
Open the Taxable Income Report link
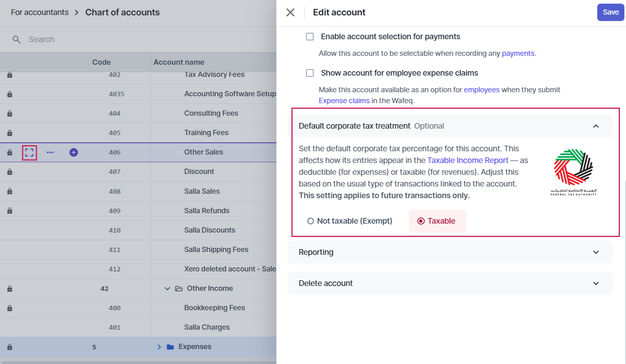pos(468,160)
